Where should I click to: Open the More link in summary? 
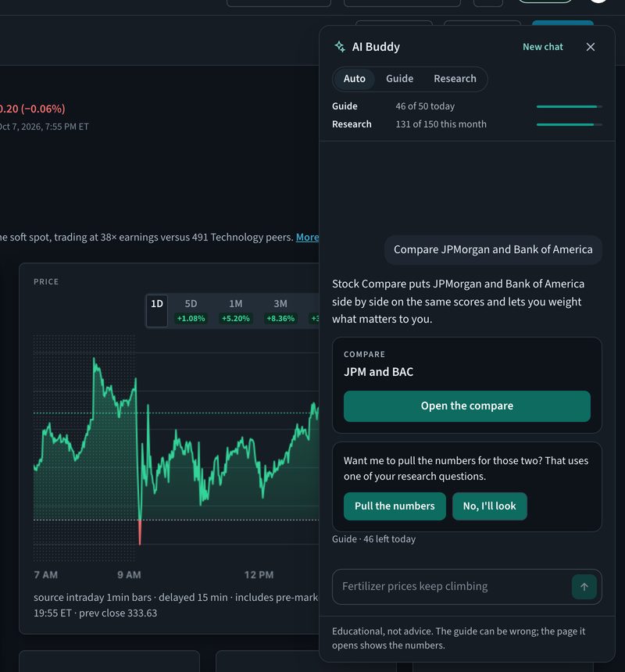pyautogui.click(x=307, y=237)
